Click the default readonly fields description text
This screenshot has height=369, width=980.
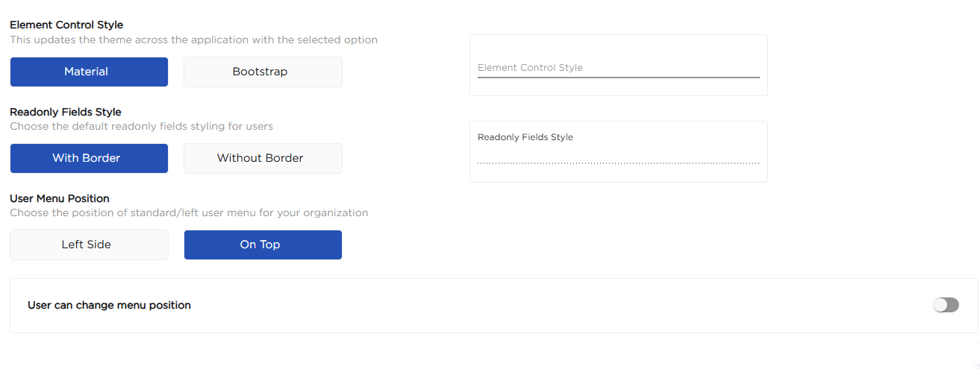click(x=141, y=126)
